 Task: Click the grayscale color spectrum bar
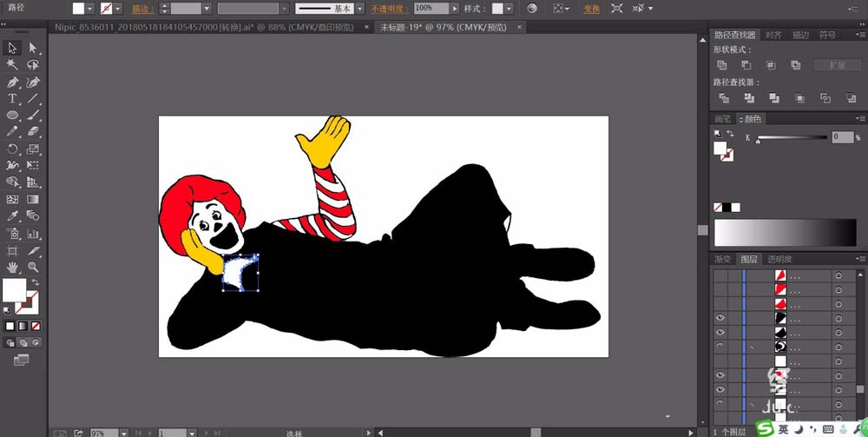(785, 233)
